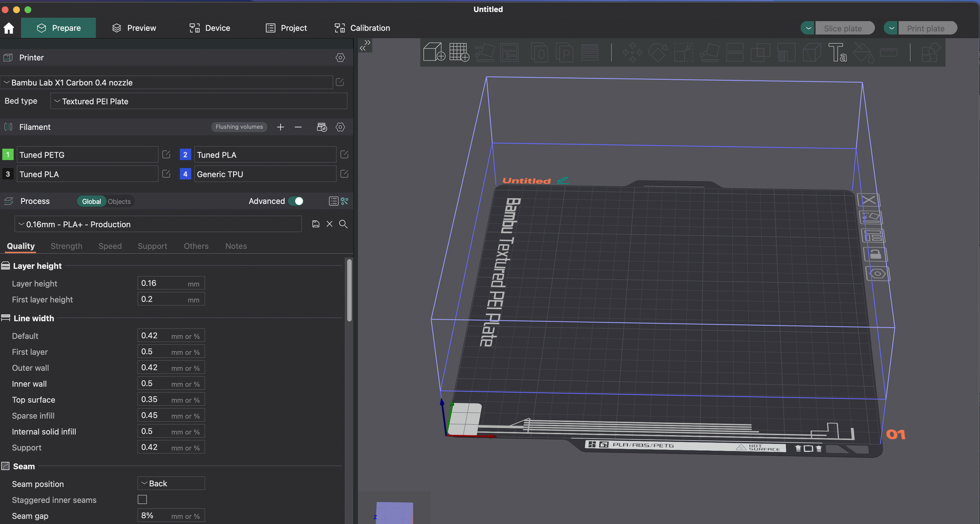Expand the Seam position dropdown
Viewport: 980px width, 524px height.
171,483
